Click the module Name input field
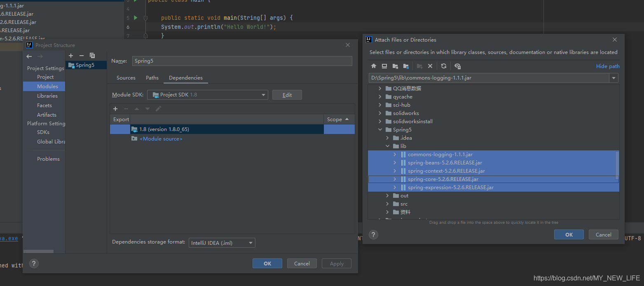644x286 pixels. [242, 61]
